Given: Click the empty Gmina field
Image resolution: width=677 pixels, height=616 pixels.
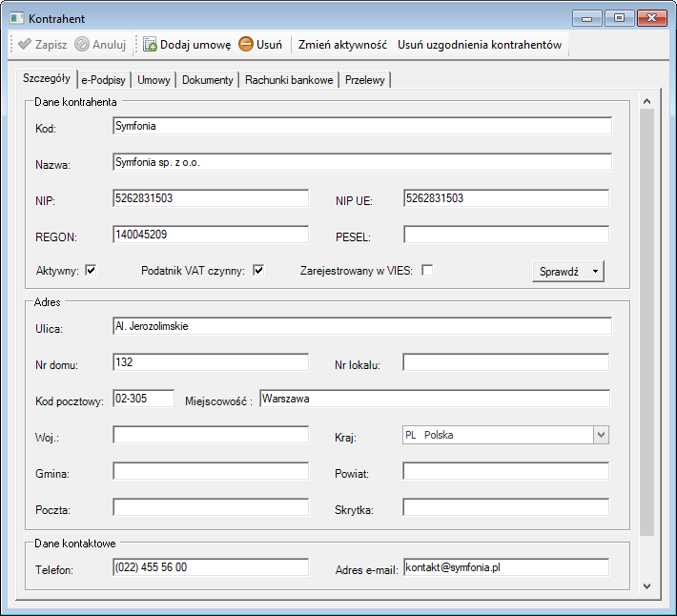Looking at the screenshot, I should (x=211, y=471).
